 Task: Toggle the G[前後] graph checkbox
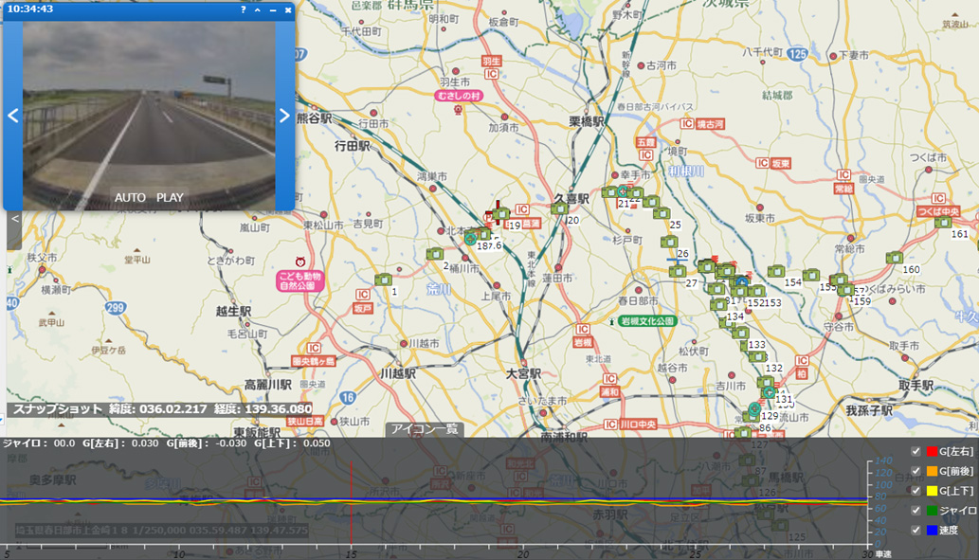coord(916,471)
